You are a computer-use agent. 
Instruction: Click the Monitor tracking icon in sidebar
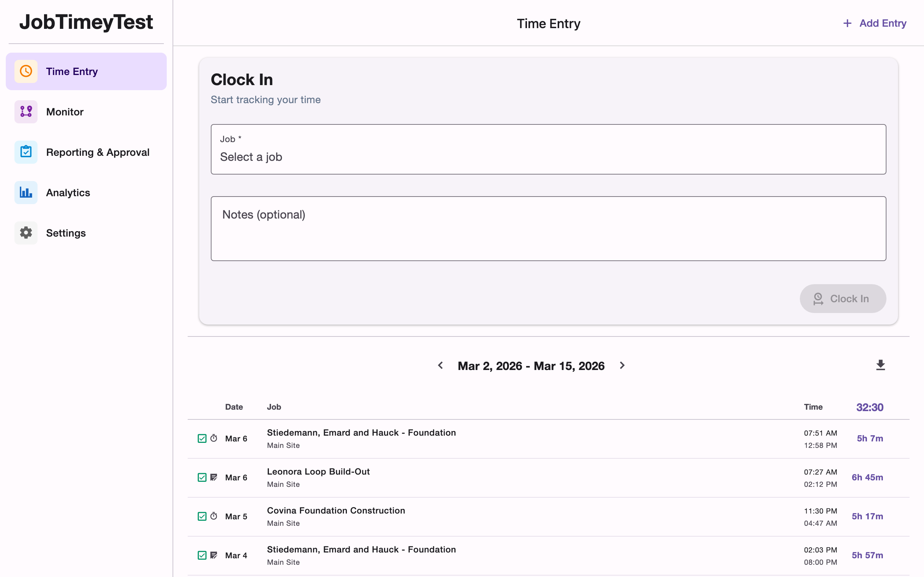coord(26,111)
